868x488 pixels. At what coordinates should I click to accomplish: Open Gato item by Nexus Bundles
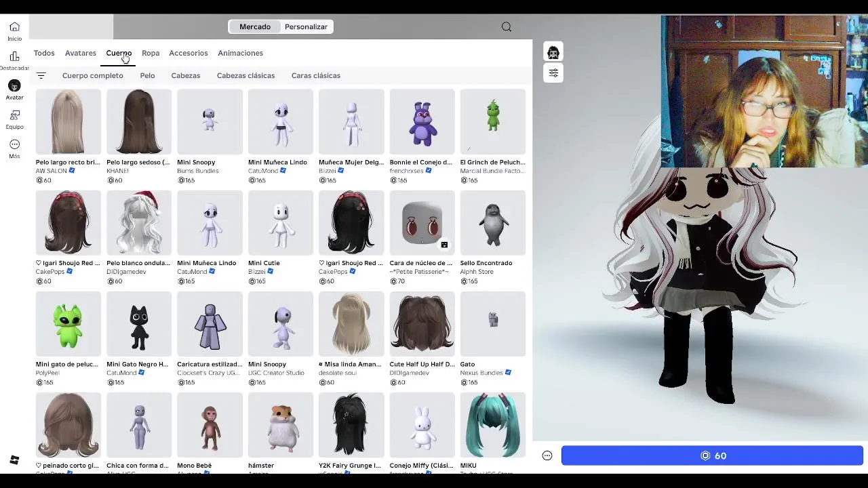click(x=493, y=324)
